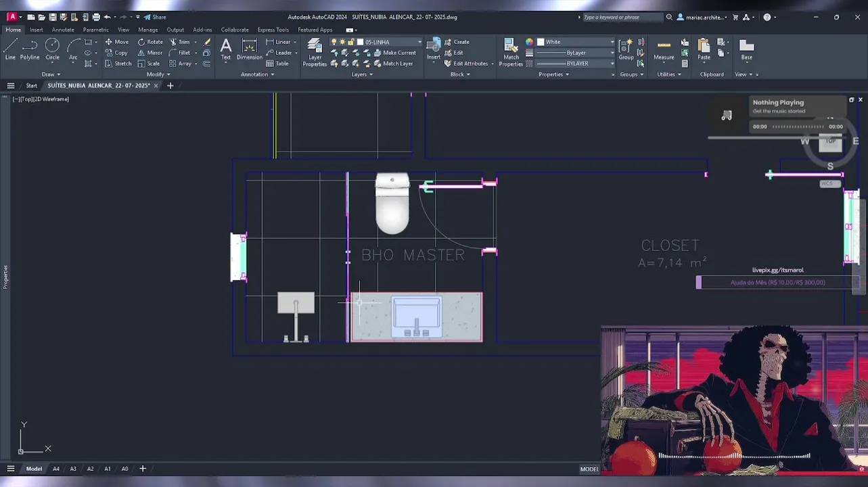868x487 pixels.
Task: Select the Polyline tool
Action: click(x=30, y=49)
